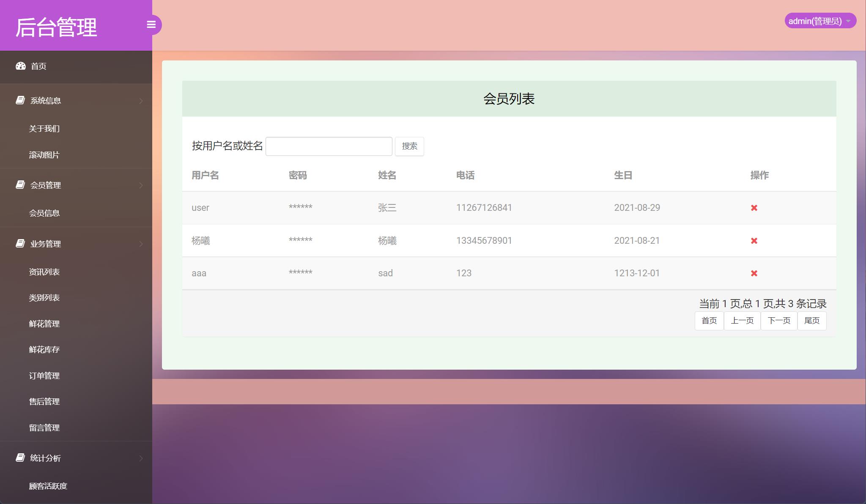866x504 pixels.
Task: Click the book icon beside 系统信息
Action: tap(20, 100)
